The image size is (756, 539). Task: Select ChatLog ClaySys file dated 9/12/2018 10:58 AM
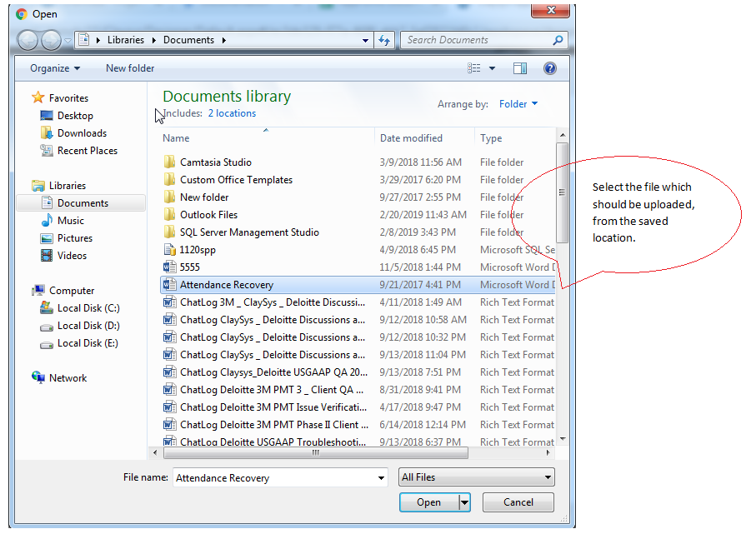358,320
